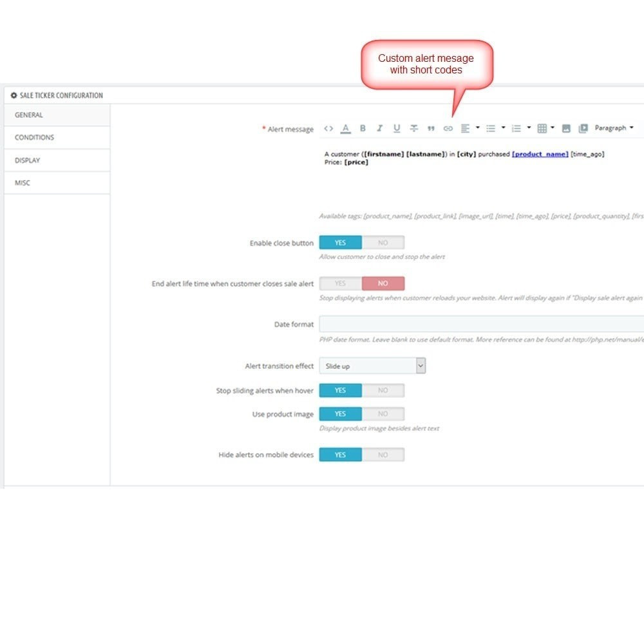Set Hide alerts on mobile devices to YES
Screen dimensions: 644x644
[340, 455]
